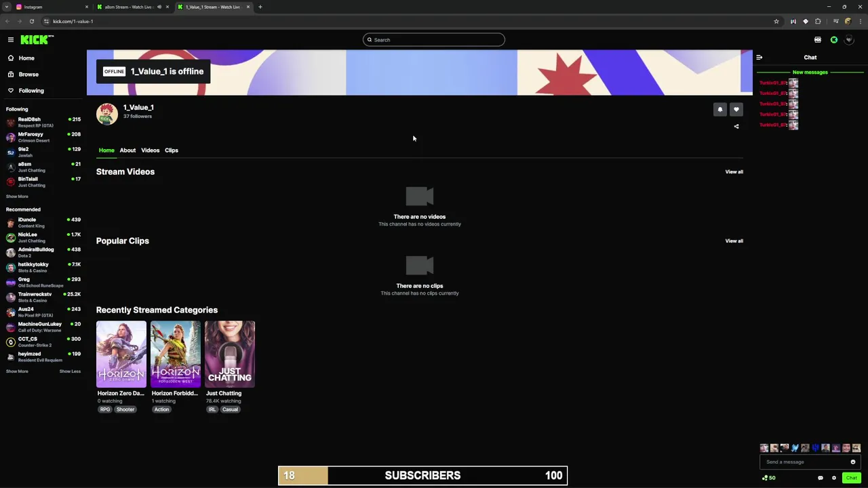
Task: Open Greg Old School RuneScape channel
Action: tap(43, 282)
